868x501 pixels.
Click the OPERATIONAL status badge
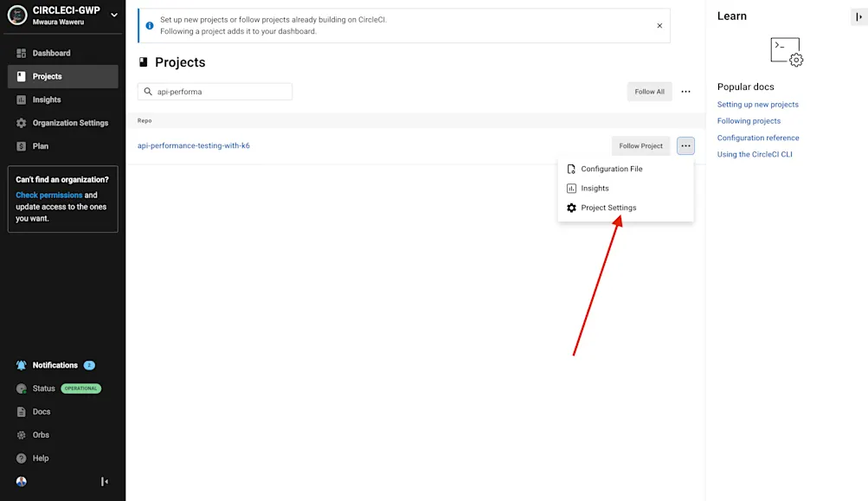point(80,389)
